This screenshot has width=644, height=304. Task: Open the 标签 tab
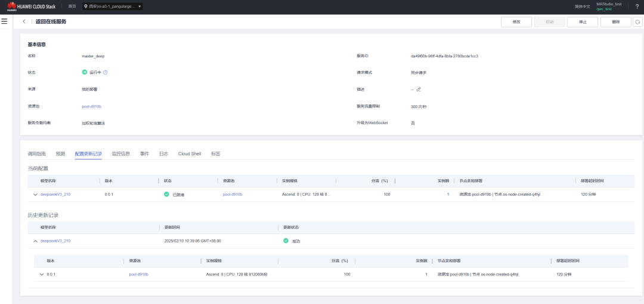[x=216, y=154]
